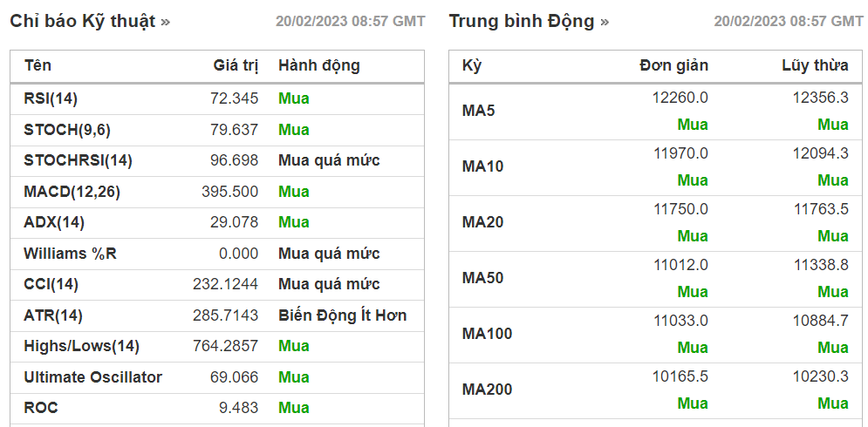Click the Đơn giản column header
The image size is (868, 427).
tap(673, 65)
